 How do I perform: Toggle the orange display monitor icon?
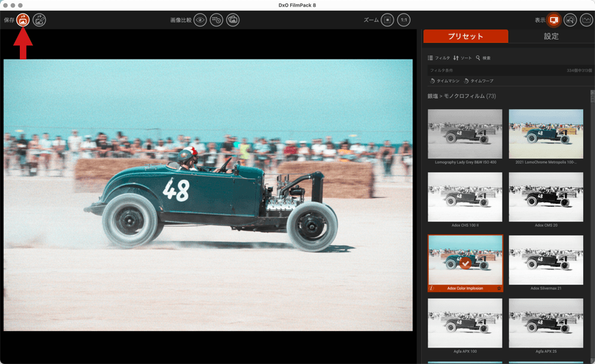point(554,20)
